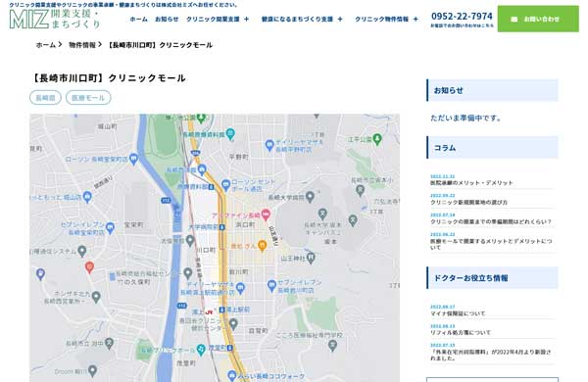Select the 長崎県 tag
The height and width of the screenshot is (382, 588).
pyautogui.click(x=45, y=98)
